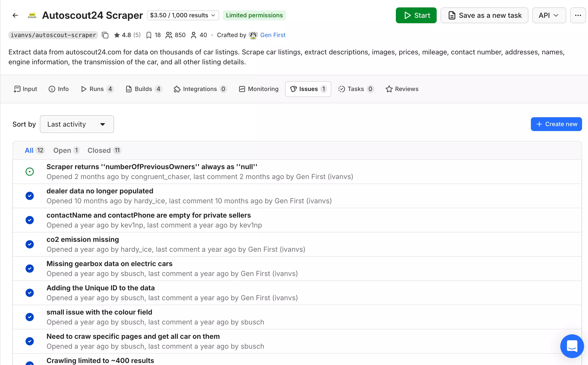Screen dimensions: 588x365
Task: Click closed-status icon for gearbox data issue
Action: pos(30,269)
